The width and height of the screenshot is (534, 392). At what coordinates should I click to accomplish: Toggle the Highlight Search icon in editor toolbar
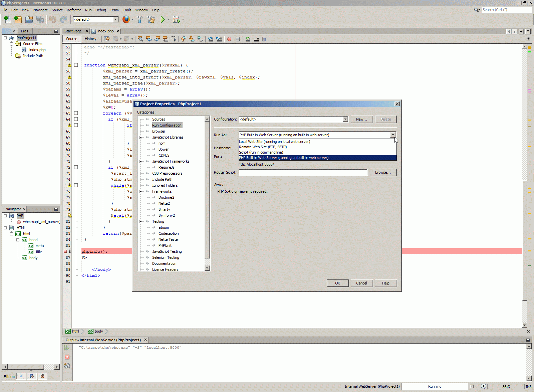165,39
